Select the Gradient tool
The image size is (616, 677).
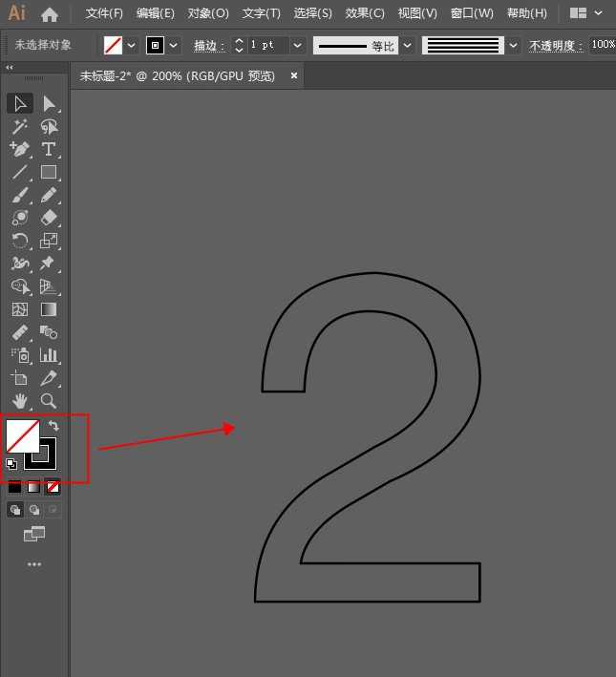click(x=49, y=309)
